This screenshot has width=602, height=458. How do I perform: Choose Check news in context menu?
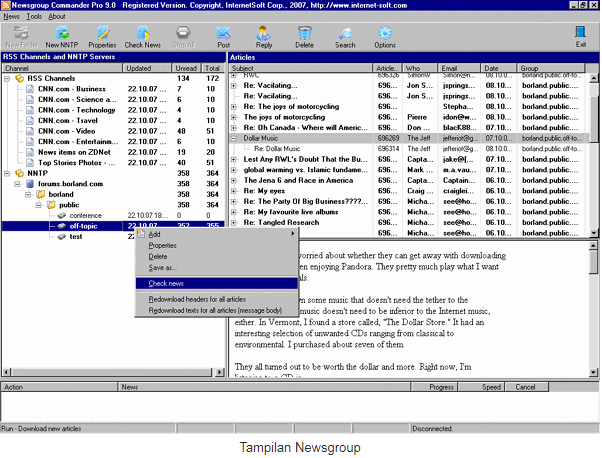click(x=217, y=284)
